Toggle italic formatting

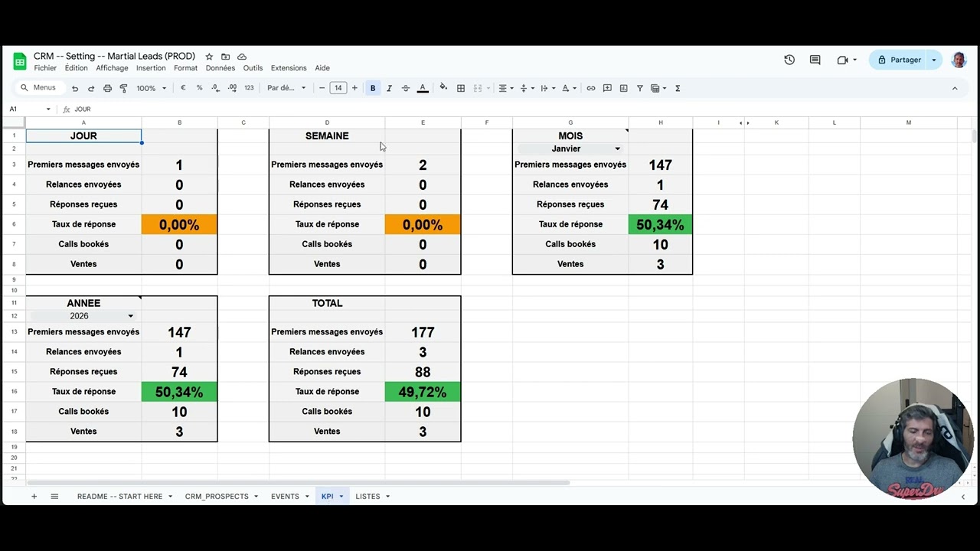tap(389, 88)
